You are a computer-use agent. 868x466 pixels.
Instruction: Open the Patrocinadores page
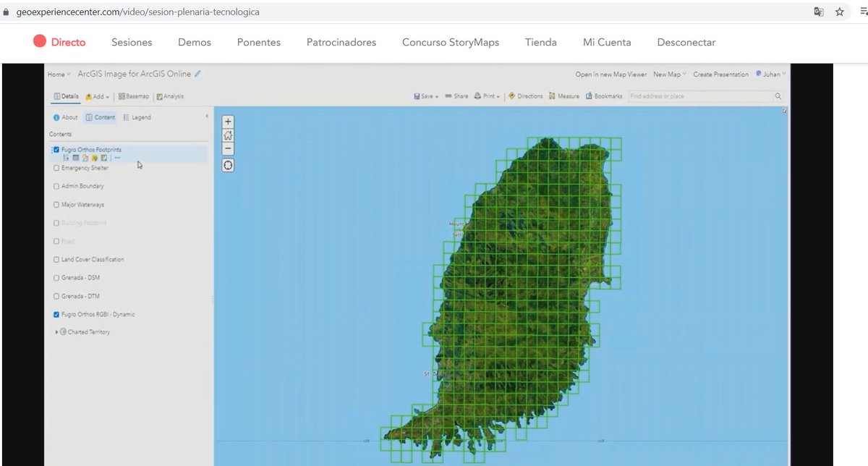point(341,42)
